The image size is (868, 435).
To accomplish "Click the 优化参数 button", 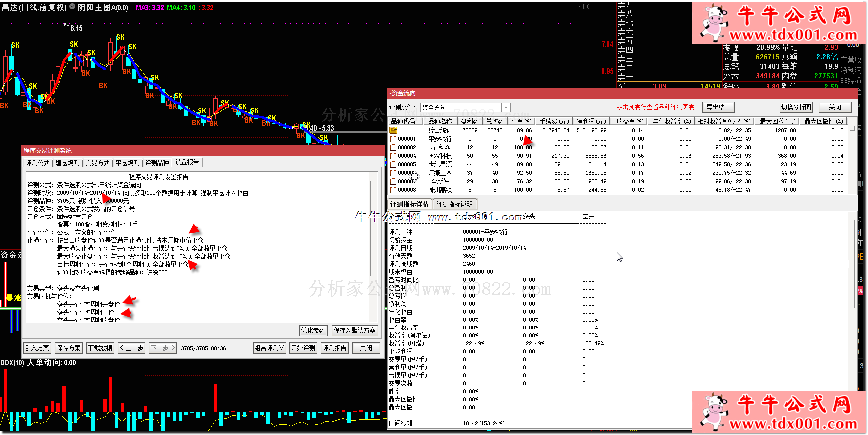I will pyautogui.click(x=313, y=330).
